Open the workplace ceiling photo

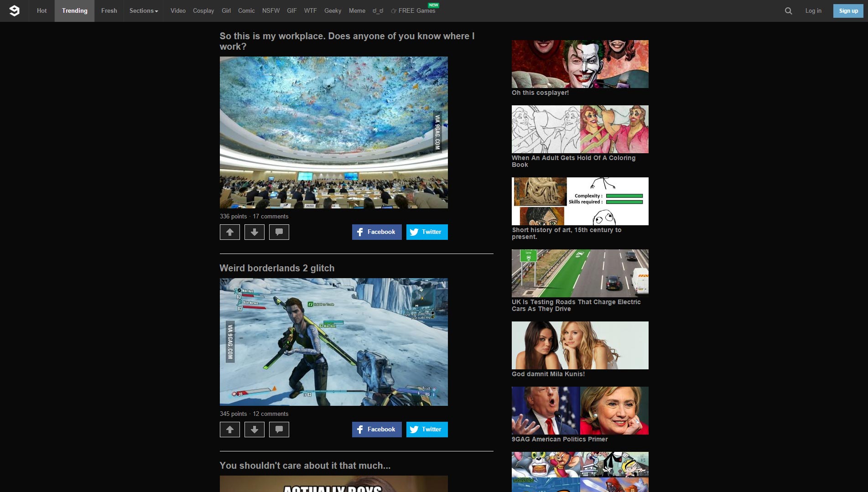coord(334,132)
